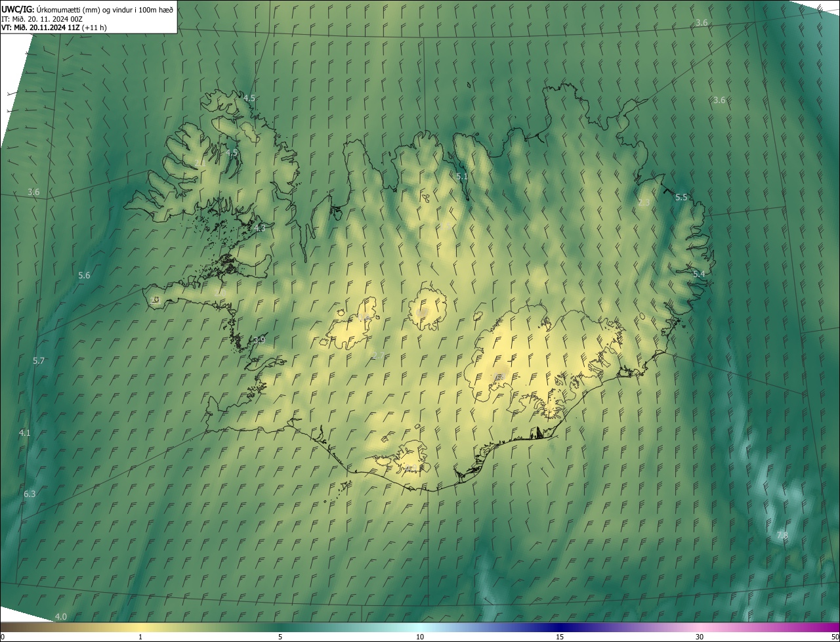Click the 5.4 value label on the map
The image size is (840, 642).
699,274
